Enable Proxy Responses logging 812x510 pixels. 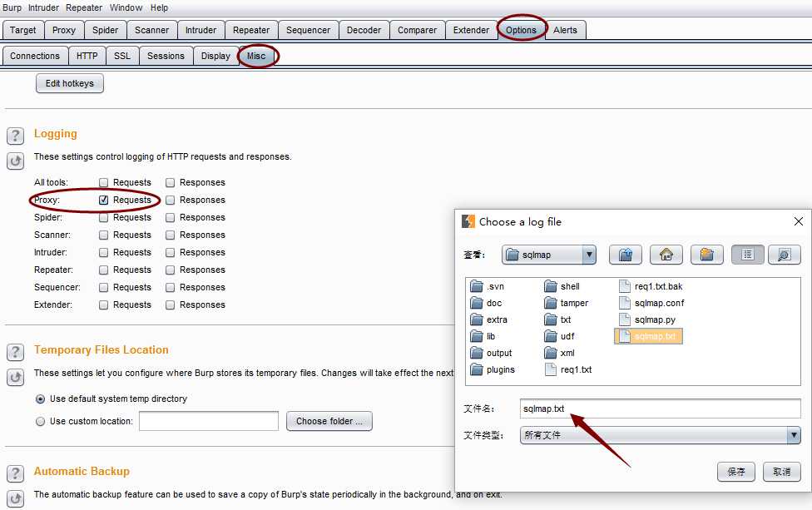pyautogui.click(x=170, y=200)
